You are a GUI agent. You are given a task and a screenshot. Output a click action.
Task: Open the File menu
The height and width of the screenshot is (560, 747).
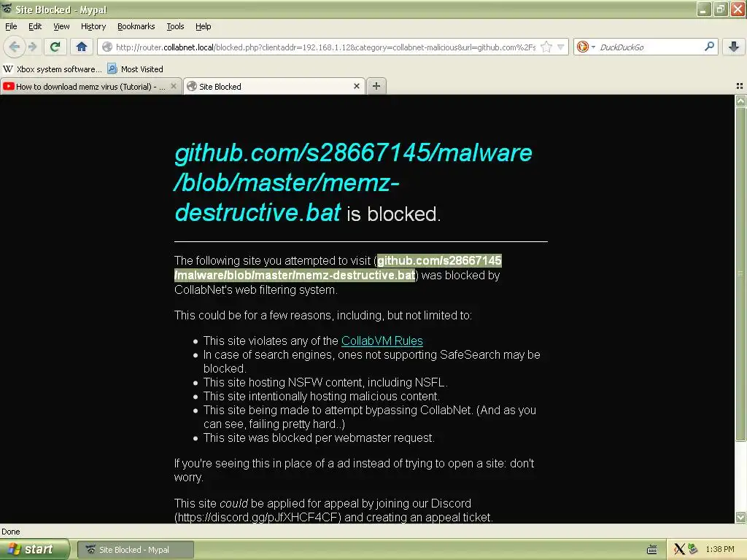point(11,26)
